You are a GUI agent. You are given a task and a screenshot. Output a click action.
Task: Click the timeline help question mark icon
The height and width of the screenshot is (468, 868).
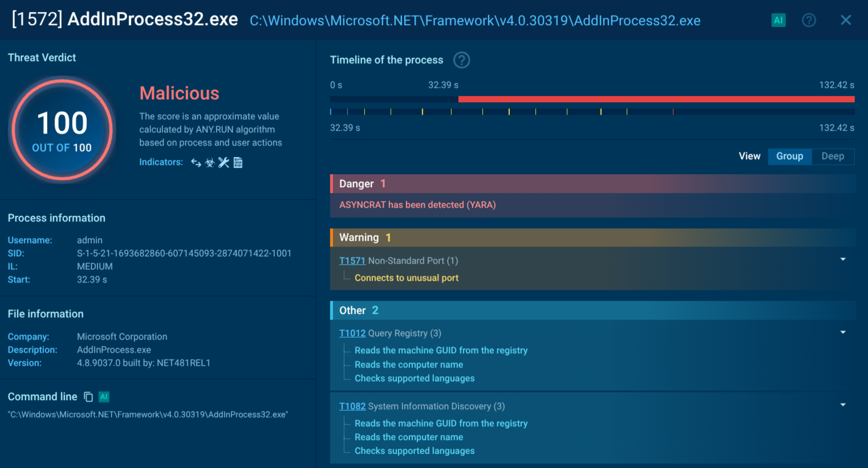click(461, 59)
